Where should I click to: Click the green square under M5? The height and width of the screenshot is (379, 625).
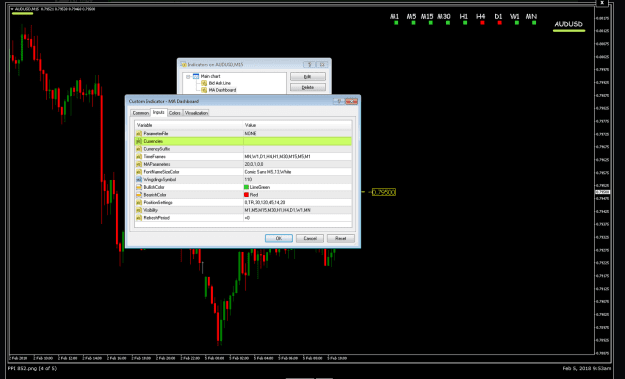(413, 23)
